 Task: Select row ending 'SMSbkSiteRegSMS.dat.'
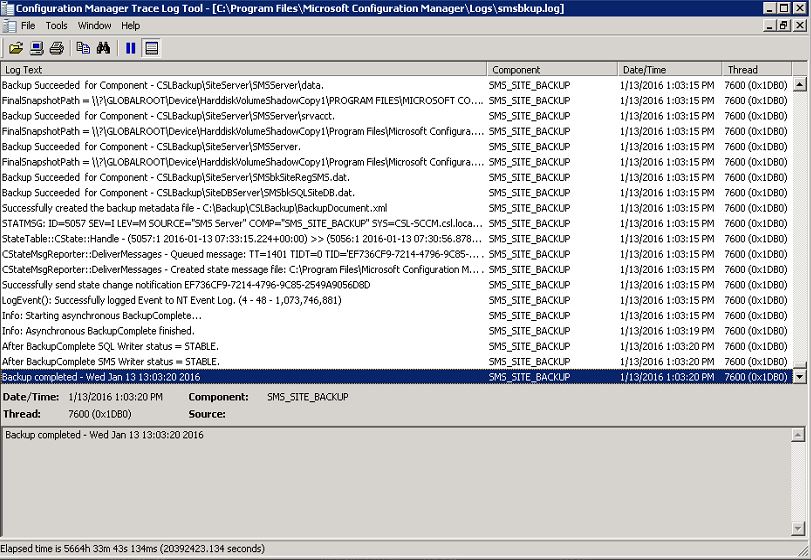point(396,177)
